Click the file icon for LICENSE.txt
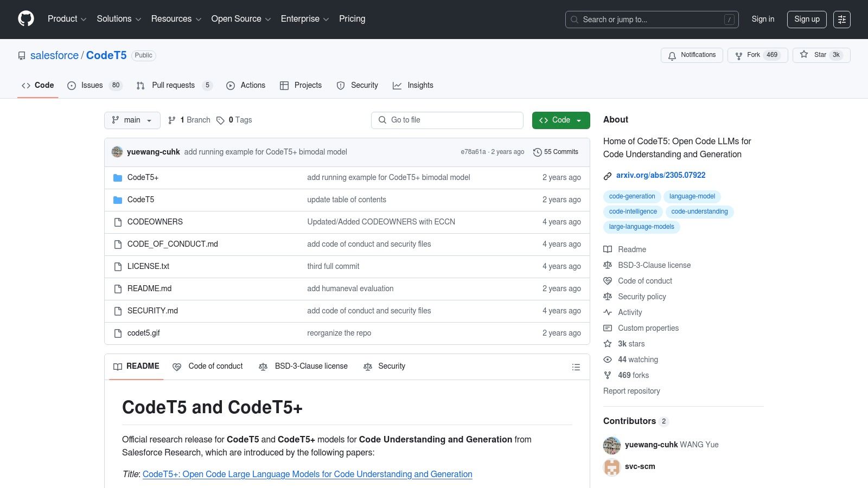The width and height of the screenshot is (868, 488). [x=118, y=267]
